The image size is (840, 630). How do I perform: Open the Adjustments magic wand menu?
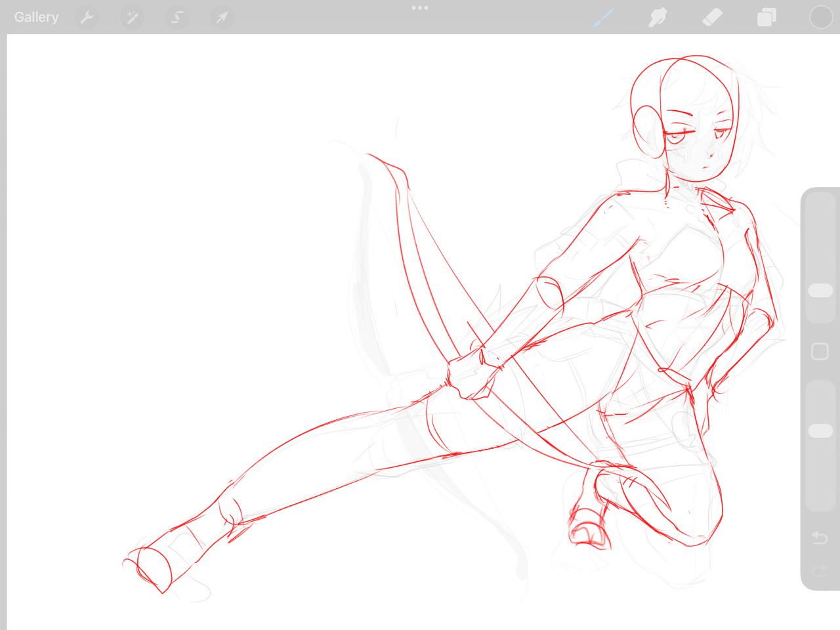132,17
